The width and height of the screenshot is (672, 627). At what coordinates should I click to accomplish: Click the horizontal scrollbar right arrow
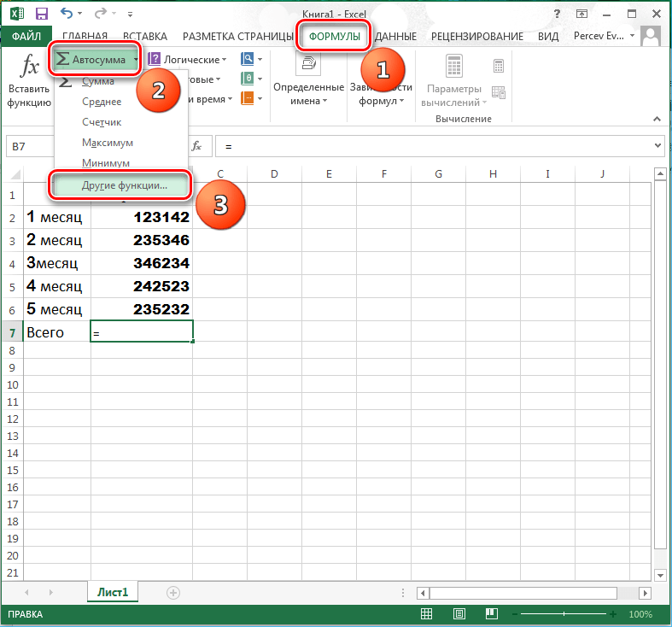645,593
